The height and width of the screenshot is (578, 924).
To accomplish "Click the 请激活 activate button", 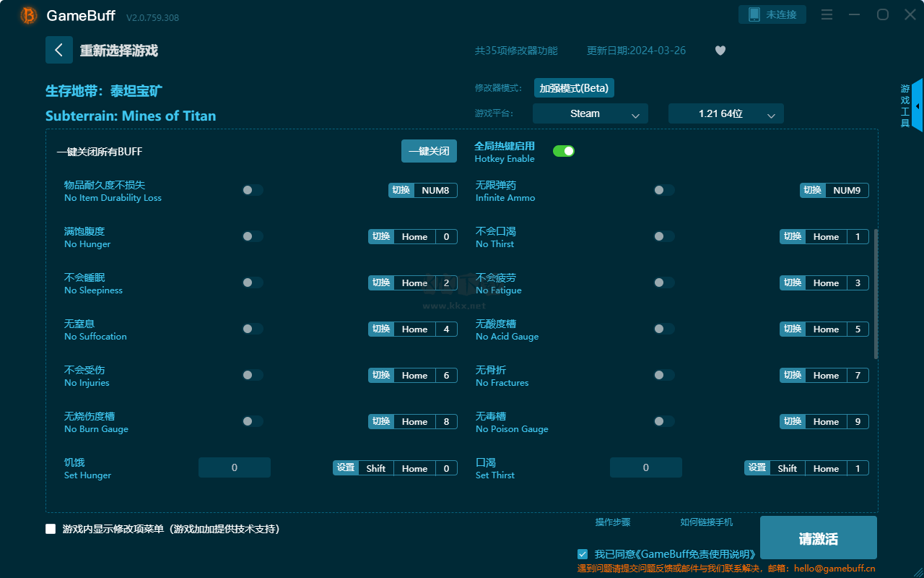I will tap(819, 538).
